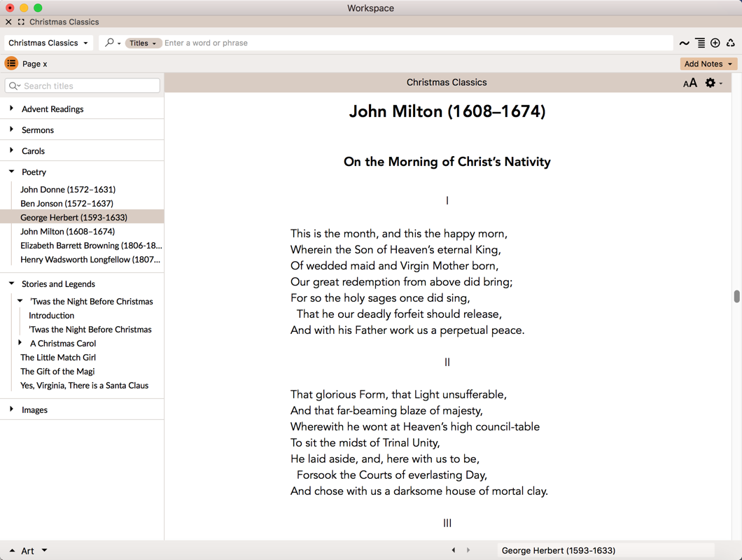Select Advent Readings in the contents list
This screenshot has height=560, width=742.
coord(52,109)
